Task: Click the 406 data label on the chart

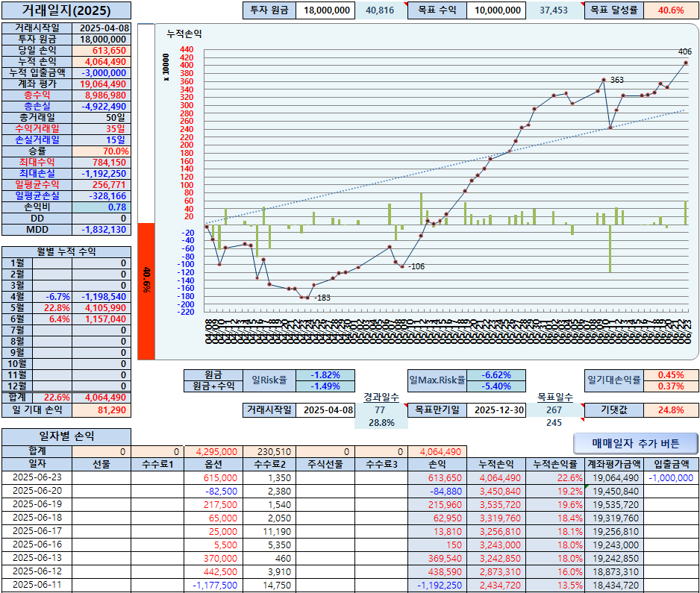Action: pos(684,51)
